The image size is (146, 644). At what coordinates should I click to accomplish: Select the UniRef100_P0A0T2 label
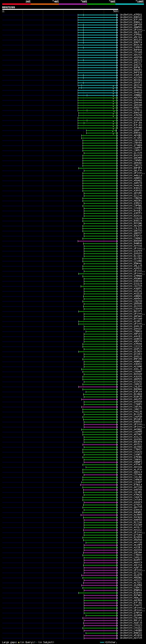click(131, 605)
